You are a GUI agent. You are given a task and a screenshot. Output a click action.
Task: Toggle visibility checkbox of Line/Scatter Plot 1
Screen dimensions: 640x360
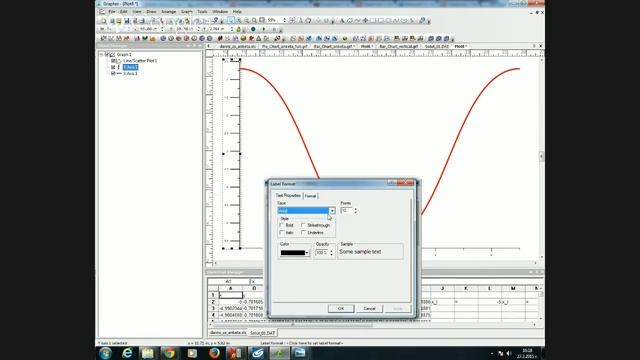113,61
